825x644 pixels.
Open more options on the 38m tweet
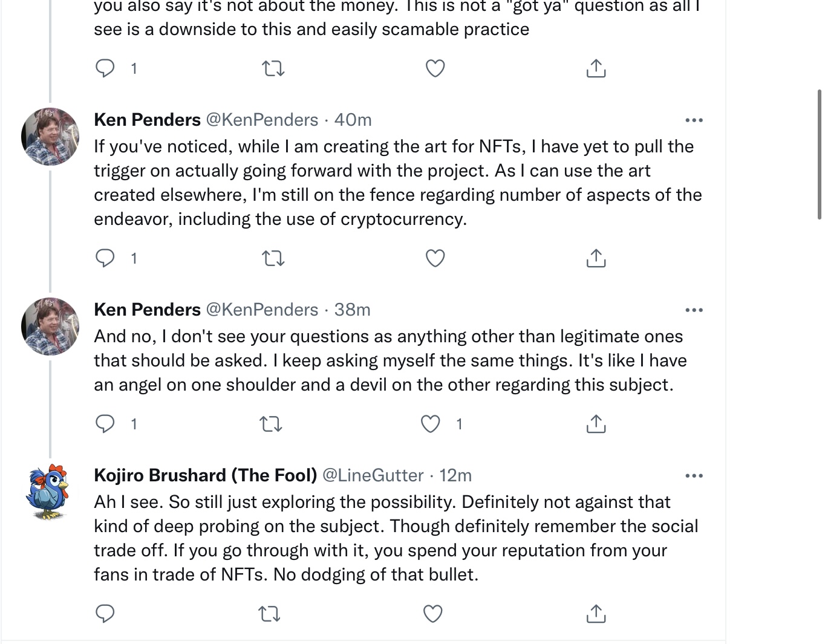click(694, 310)
